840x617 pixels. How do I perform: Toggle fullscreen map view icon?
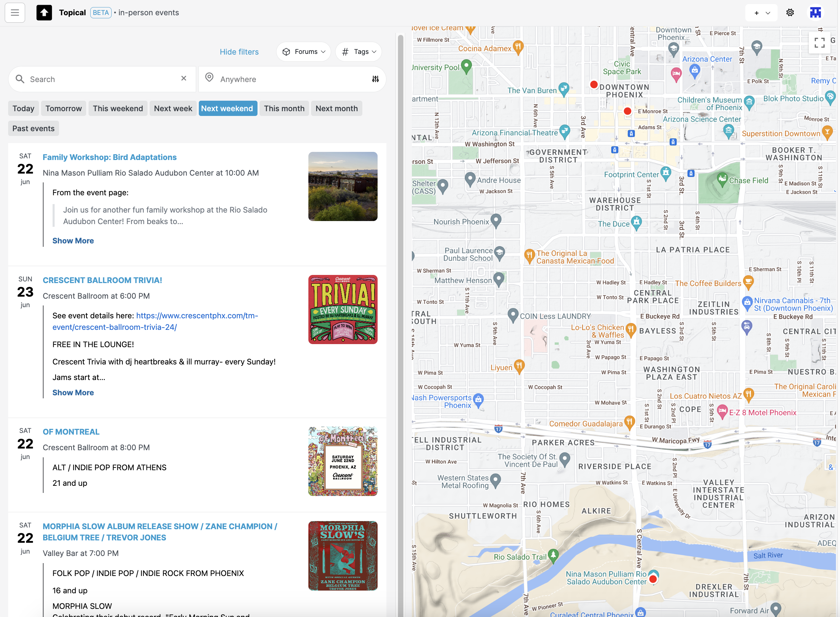coord(819,43)
